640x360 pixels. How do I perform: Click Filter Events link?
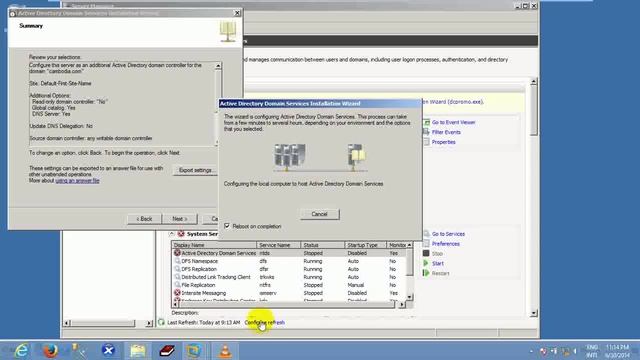(x=446, y=132)
